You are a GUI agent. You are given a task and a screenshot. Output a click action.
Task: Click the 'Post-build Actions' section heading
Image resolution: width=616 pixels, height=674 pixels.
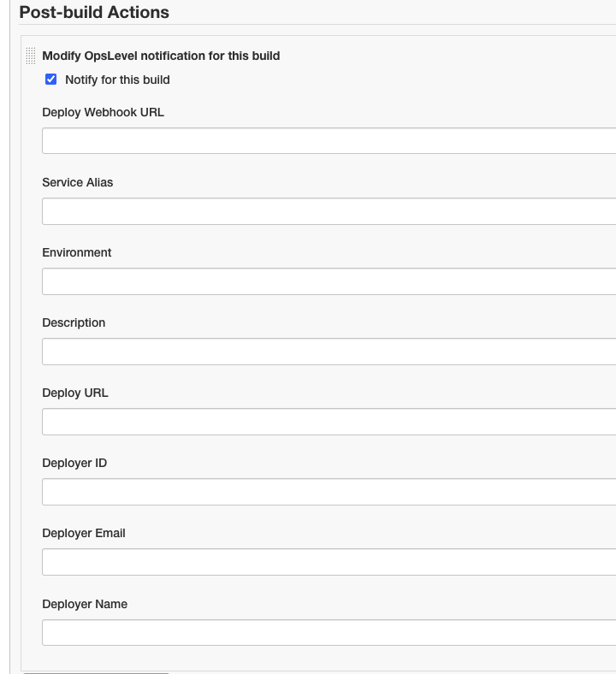coord(94,12)
